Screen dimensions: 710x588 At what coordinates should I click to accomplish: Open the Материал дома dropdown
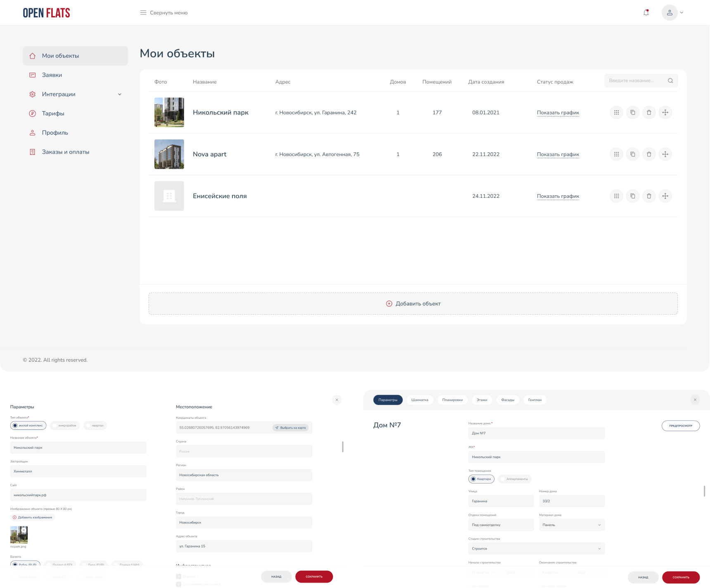pos(572,525)
